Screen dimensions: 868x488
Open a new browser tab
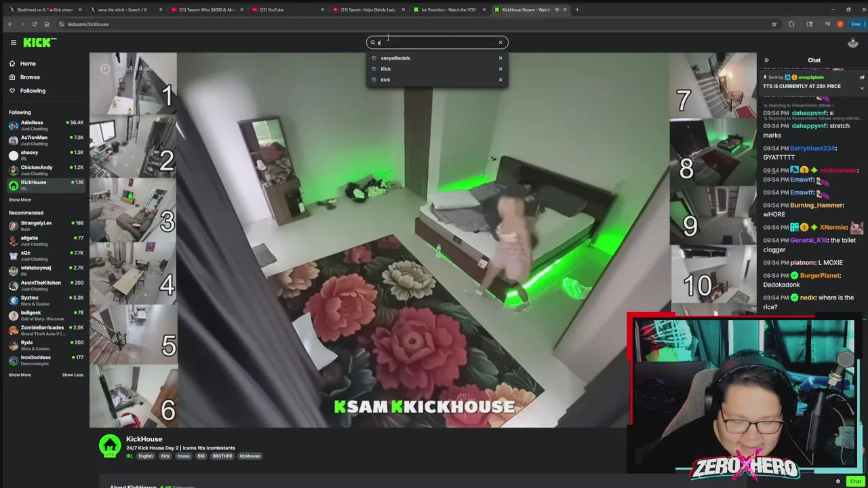coord(577,9)
